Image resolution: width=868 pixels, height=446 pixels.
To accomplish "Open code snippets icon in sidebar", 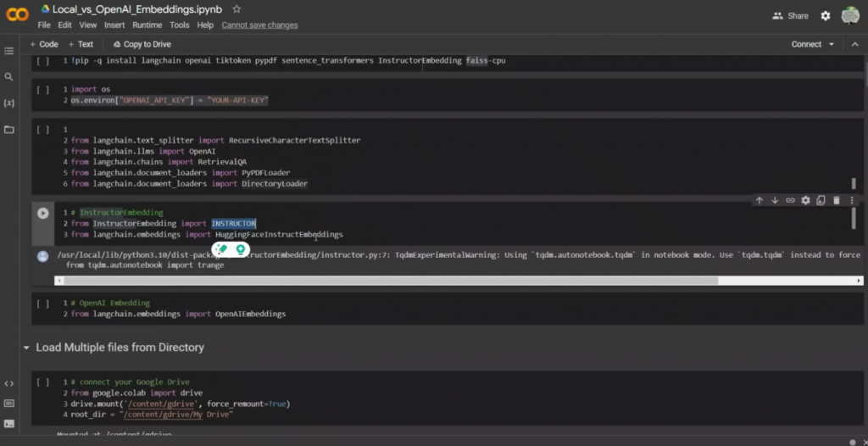I will click(8, 383).
